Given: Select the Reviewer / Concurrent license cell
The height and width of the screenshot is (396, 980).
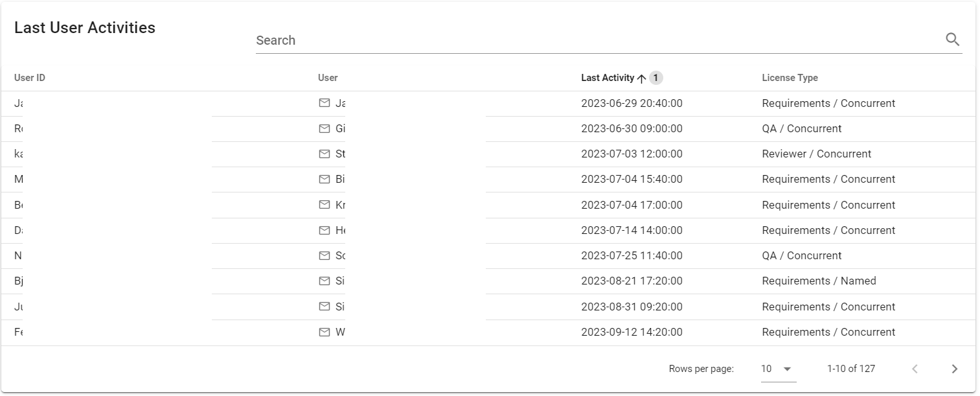Looking at the screenshot, I should [816, 154].
